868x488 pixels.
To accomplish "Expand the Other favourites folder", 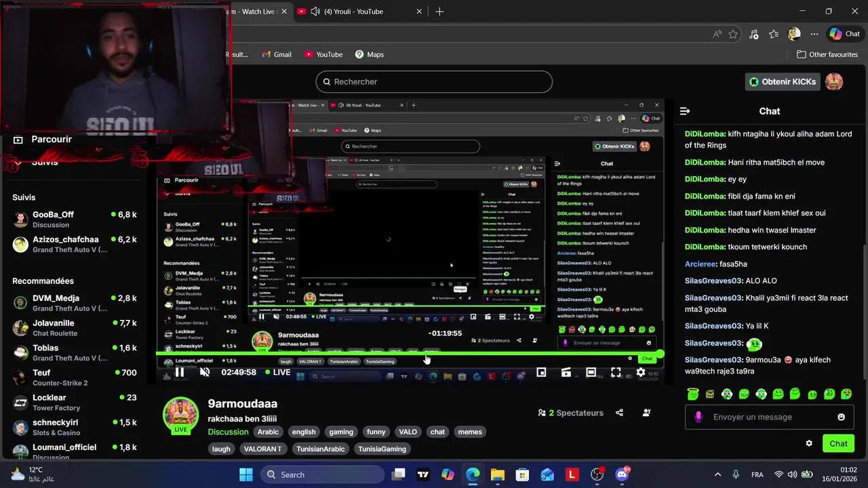I will pos(827,54).
